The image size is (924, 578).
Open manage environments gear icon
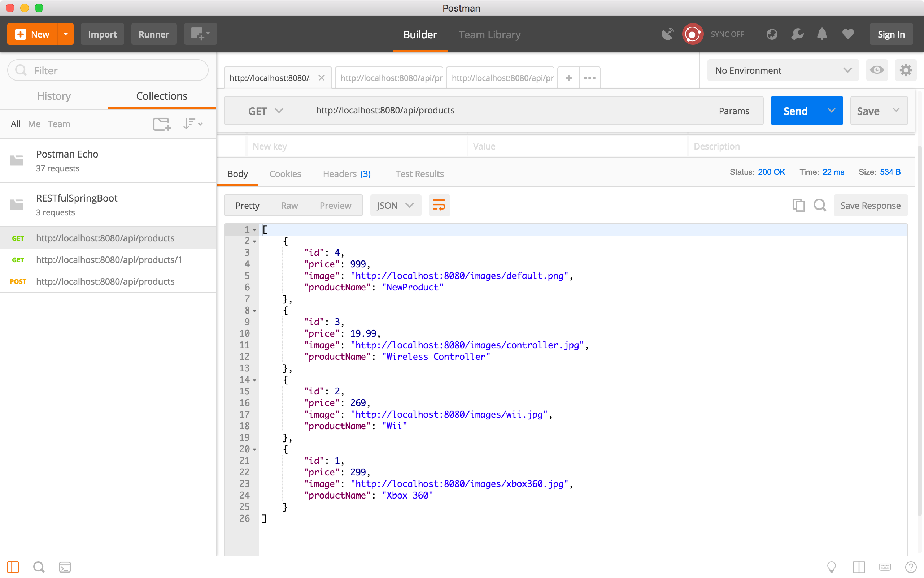906,70
